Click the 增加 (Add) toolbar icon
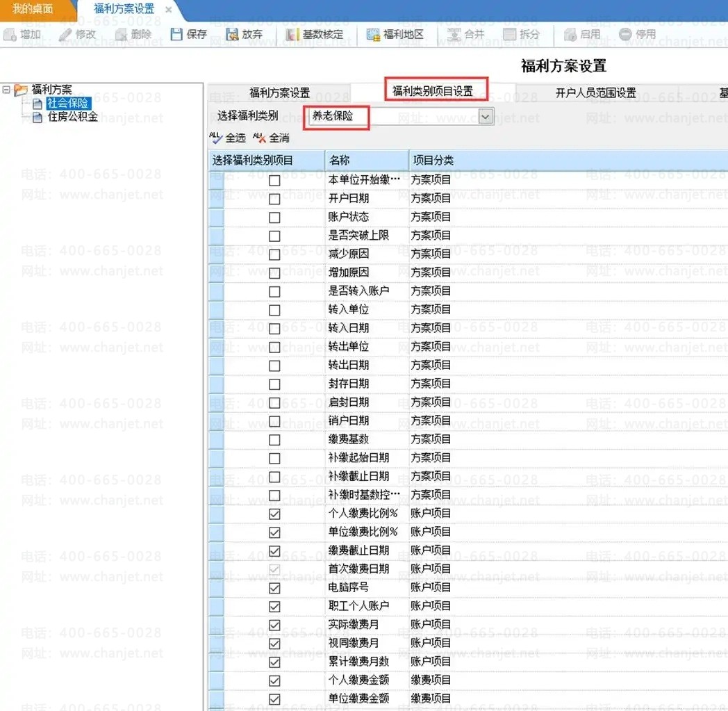Image resolution: width=728 pixels, height=711 pixels. 10,34
